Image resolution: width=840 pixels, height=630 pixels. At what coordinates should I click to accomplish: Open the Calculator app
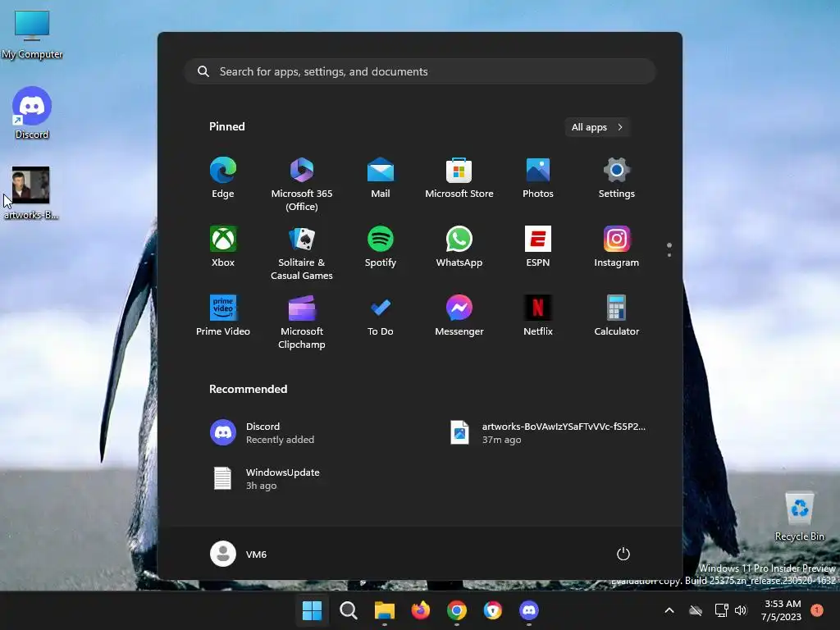coord(617,316)
